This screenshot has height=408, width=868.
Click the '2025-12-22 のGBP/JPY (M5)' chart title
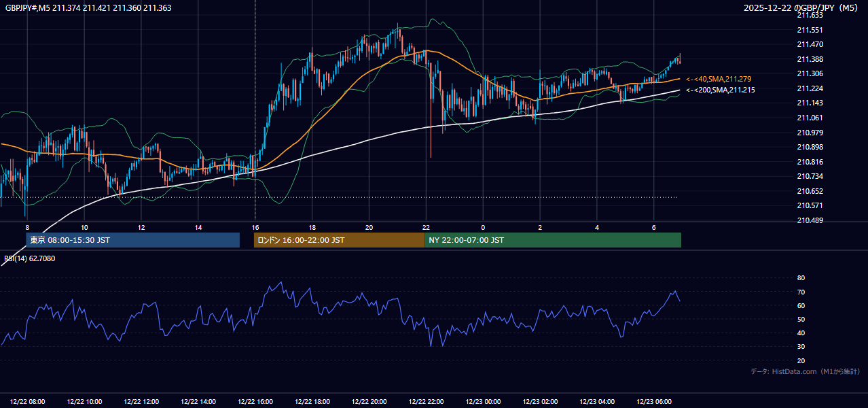(x=802, y=7)
